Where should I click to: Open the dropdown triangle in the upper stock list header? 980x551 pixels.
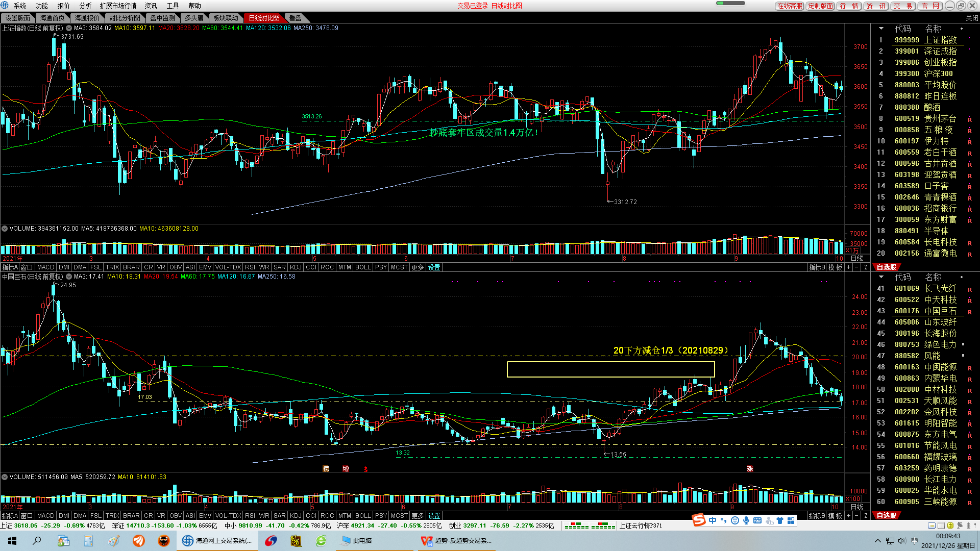[880, 29]
